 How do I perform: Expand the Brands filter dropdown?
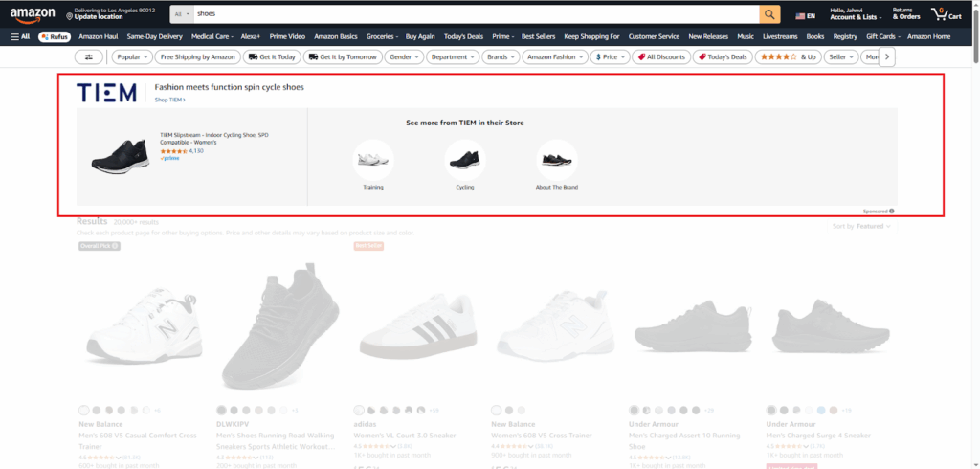click(500, 56)
